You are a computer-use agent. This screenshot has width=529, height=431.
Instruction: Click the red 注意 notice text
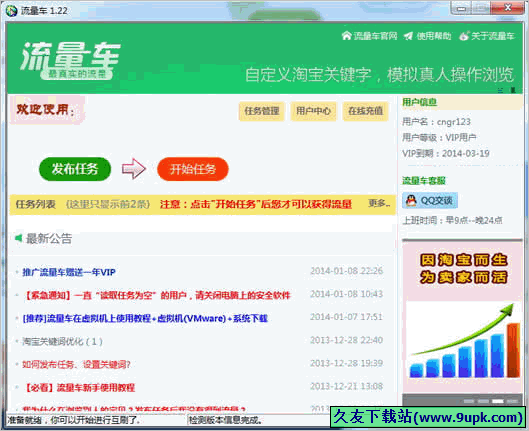[256, 204]
